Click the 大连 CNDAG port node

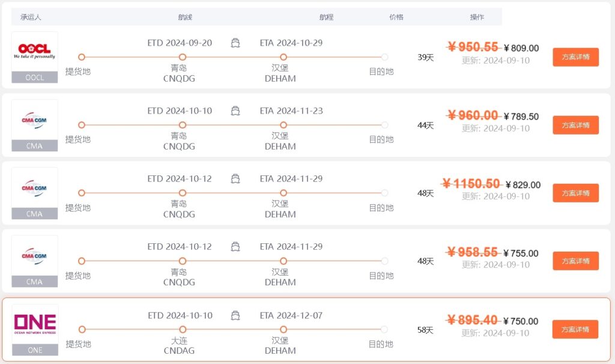[183, 330]
